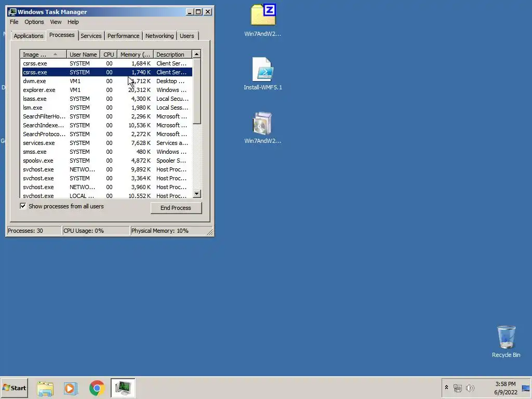
Task: Maximize the Task Manager window
Action: (198, 12)
